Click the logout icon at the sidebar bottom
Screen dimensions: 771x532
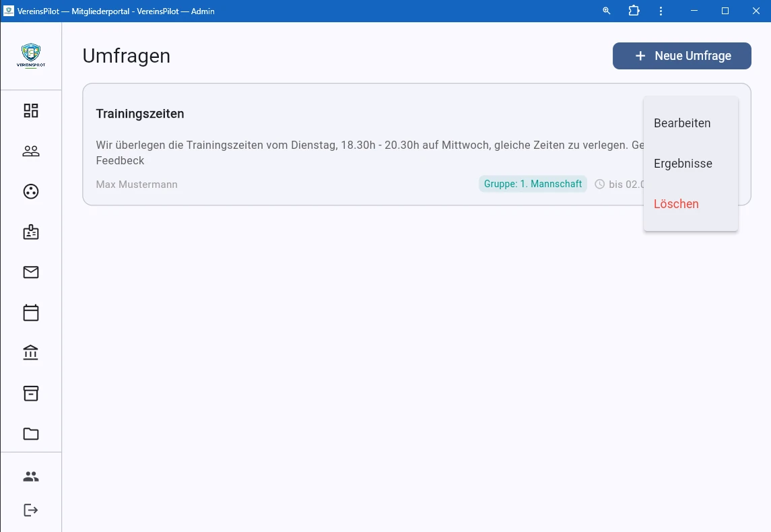pos(30,510)
